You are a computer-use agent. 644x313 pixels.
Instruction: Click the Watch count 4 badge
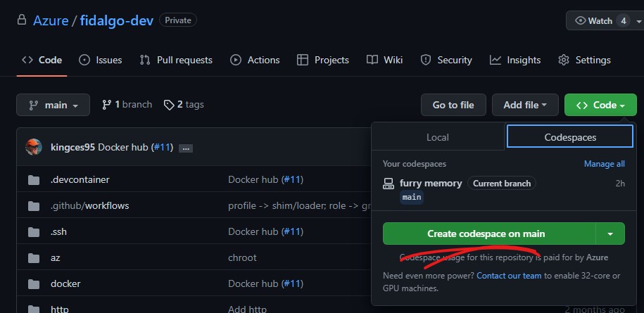[623, 20]
